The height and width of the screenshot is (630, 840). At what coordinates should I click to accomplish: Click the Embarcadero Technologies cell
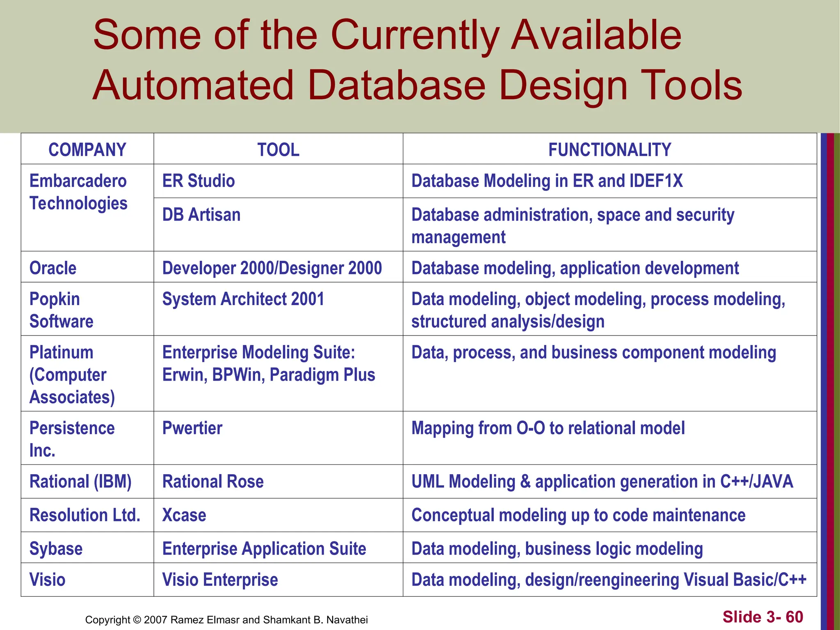pyautogui.click(x=87, y=208)
